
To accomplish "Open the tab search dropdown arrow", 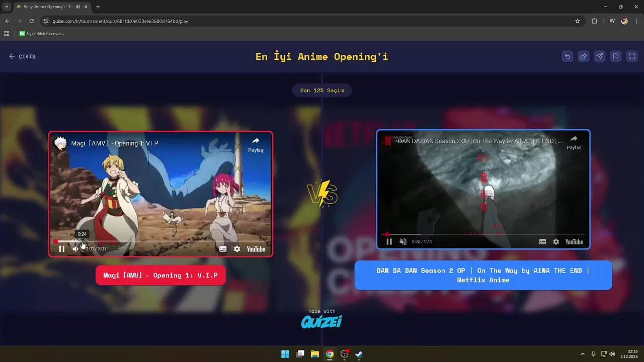I will [7, 7].
